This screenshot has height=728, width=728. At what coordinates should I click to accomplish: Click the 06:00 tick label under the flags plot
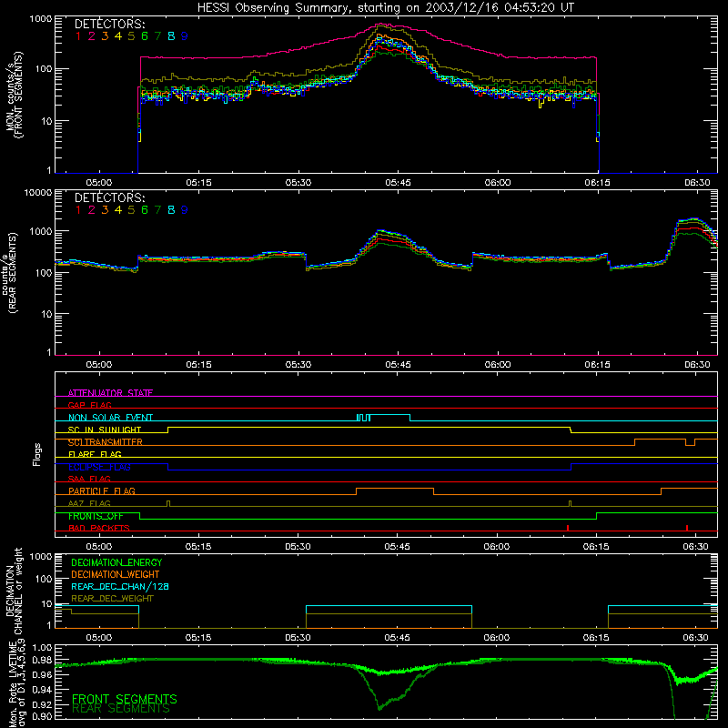point(497,547)
